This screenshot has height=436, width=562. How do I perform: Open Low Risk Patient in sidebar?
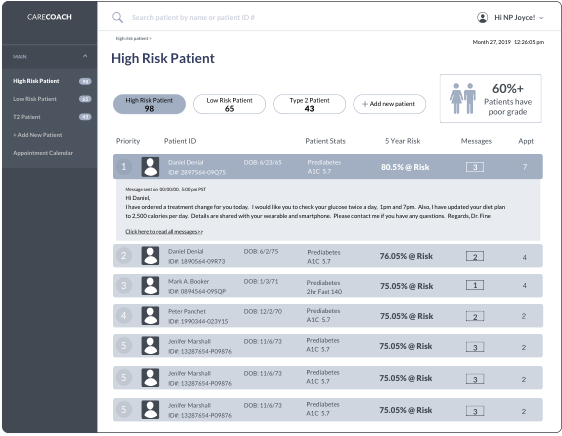point(35,99)
